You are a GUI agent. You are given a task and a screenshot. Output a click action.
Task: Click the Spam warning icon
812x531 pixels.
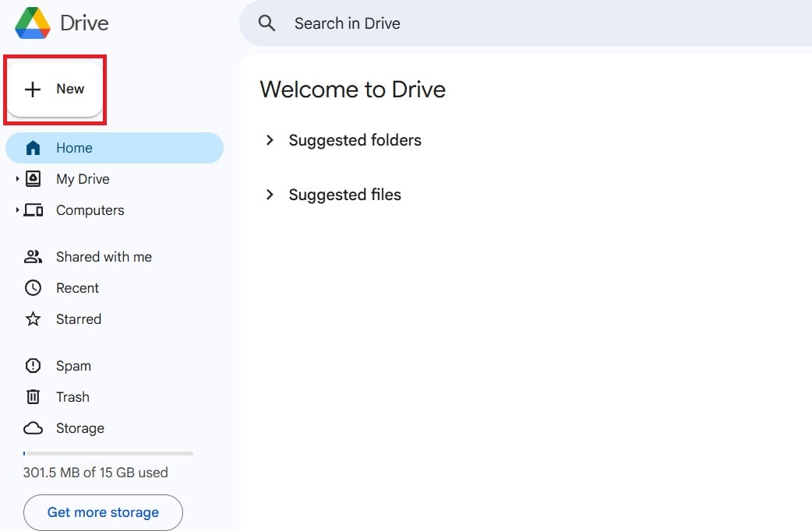pos(33,366)
